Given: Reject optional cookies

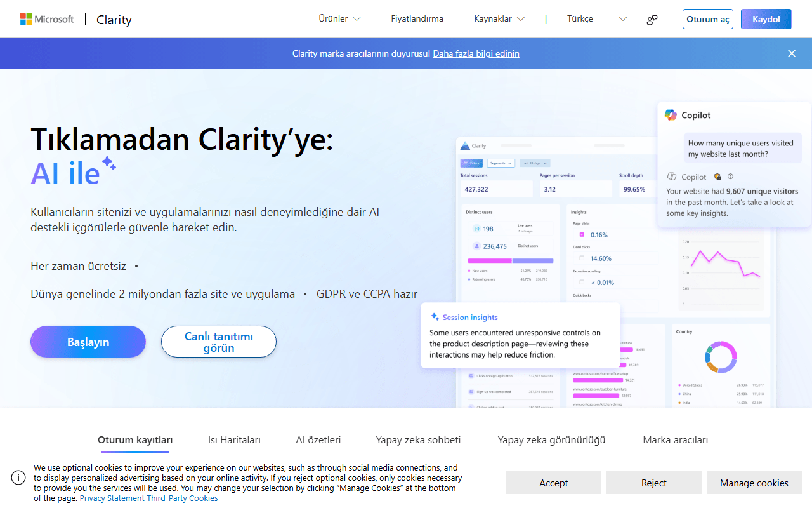Looking at the screenshot, I should pos(654,483).
